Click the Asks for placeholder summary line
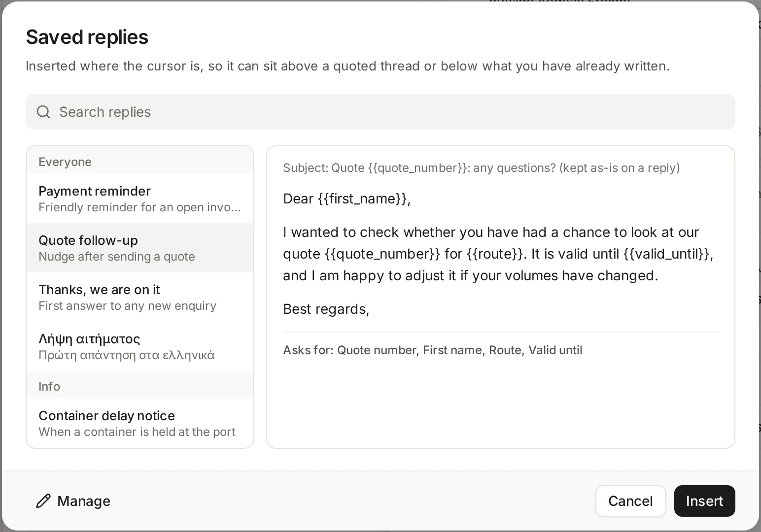Screen dimensions: 761x532 point(432,350)
